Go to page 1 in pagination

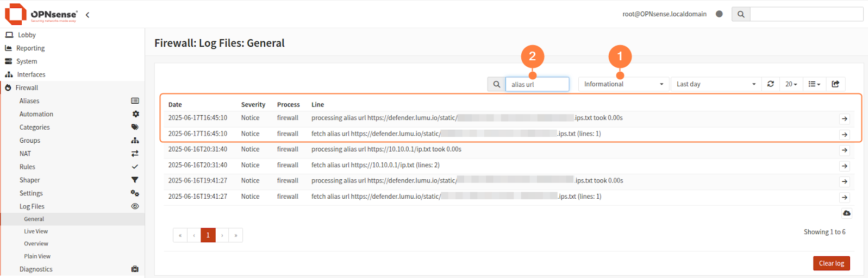point(208,235)
